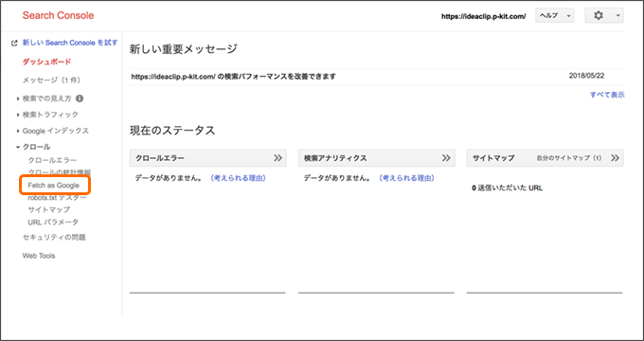This screenshot has width=644, height=341.
Task: Open サイトマップ panel header
Action: click(545, 158)
